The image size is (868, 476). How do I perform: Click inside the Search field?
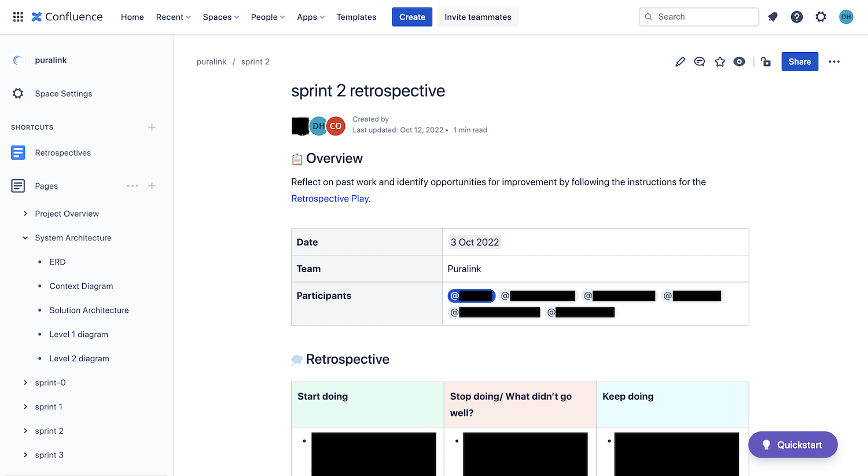click(x=698, y=17)
